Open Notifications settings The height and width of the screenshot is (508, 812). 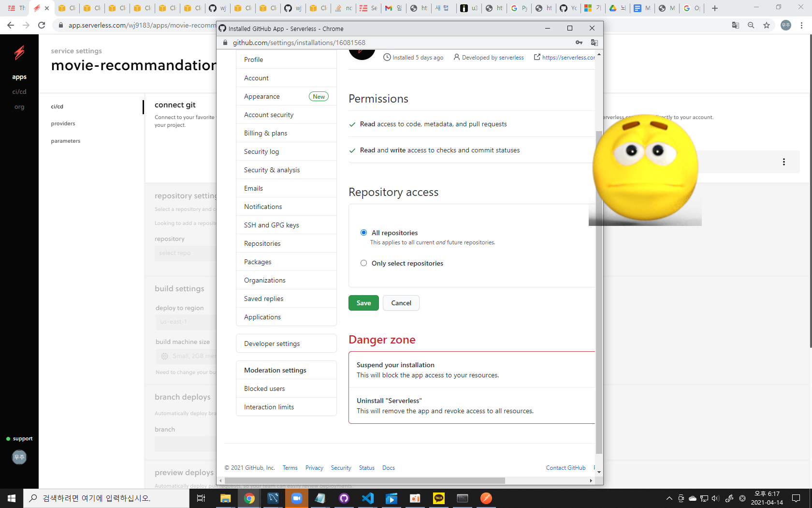(286, 207)
